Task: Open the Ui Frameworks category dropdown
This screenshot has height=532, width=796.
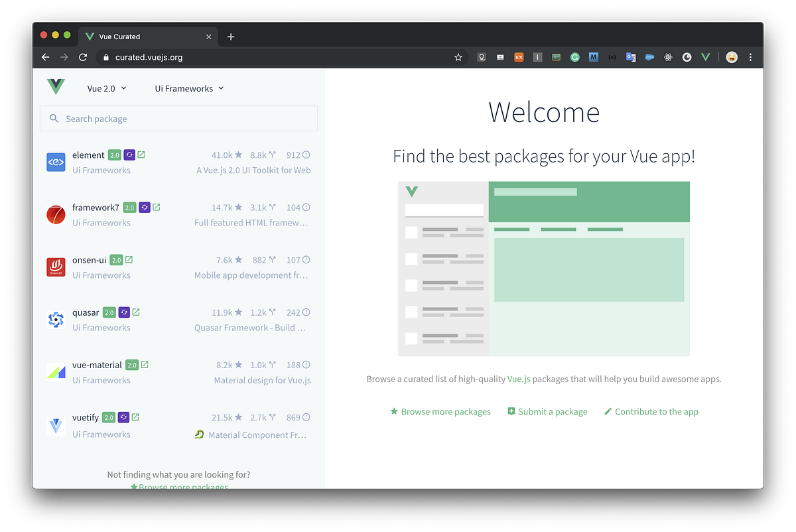Action: [188, 88]
